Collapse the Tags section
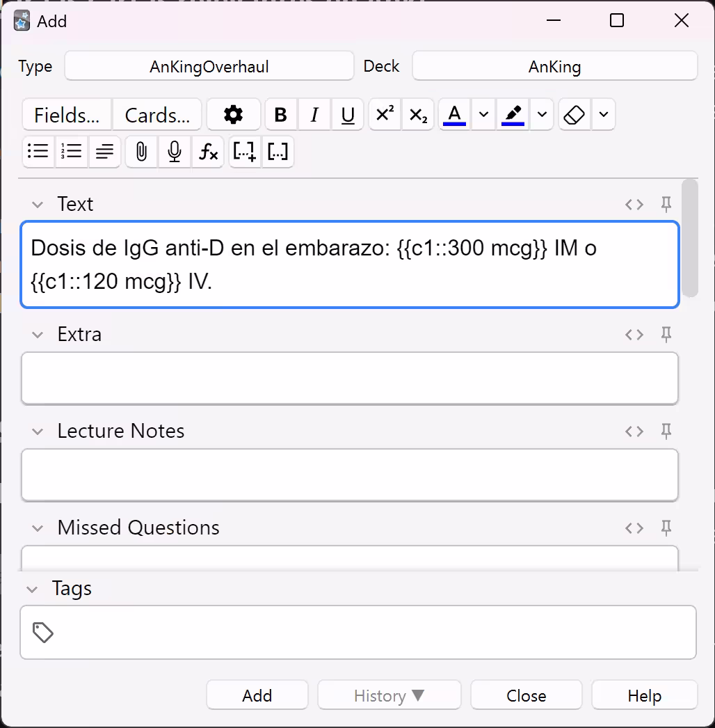This screenshot has width=715, height=728. [32, 589]
